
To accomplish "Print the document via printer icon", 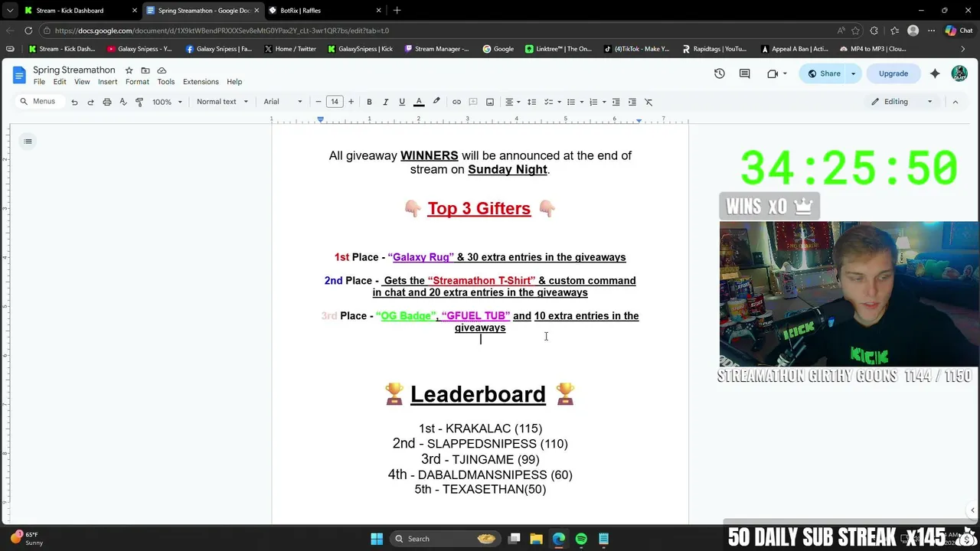I will 106,102.
